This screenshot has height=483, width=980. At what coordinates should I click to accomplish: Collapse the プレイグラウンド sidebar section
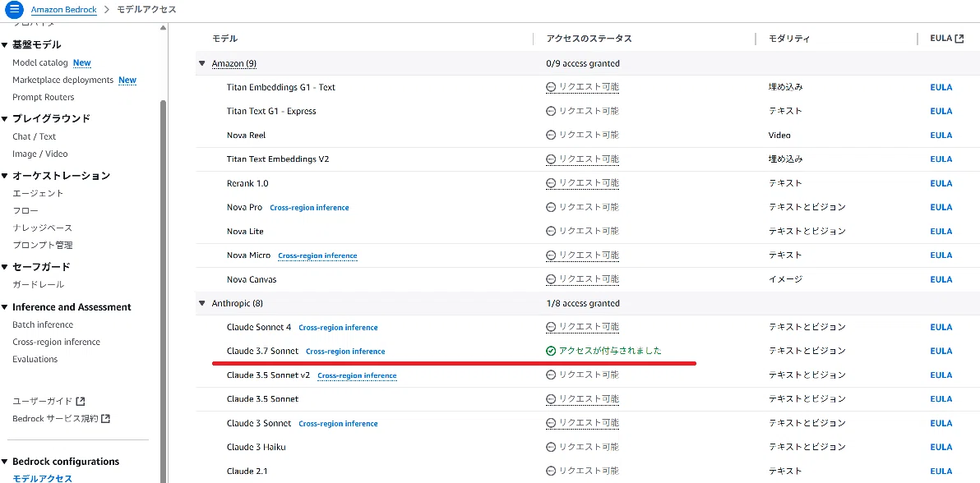4,119
